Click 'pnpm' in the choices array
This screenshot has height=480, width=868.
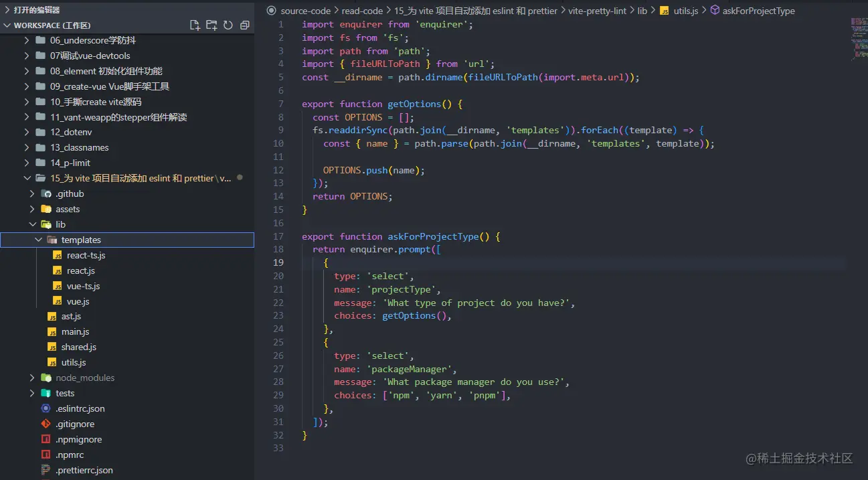click(485, 395)
